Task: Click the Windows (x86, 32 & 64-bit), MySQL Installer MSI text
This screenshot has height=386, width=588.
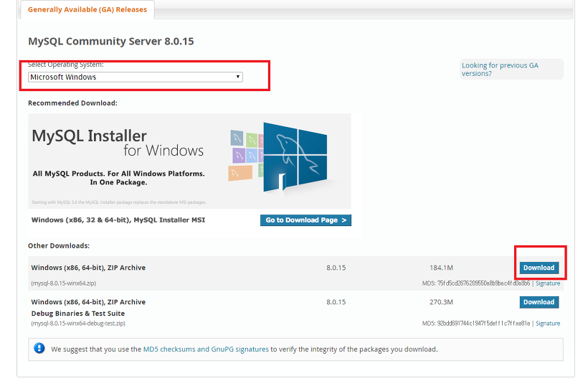Action: pyautogui.click(x=118, y=220)
